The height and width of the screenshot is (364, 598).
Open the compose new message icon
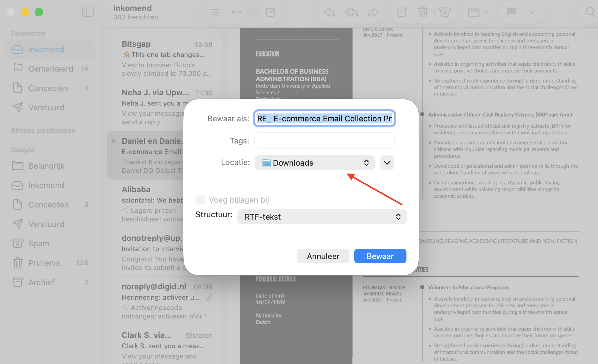[270, 12]
